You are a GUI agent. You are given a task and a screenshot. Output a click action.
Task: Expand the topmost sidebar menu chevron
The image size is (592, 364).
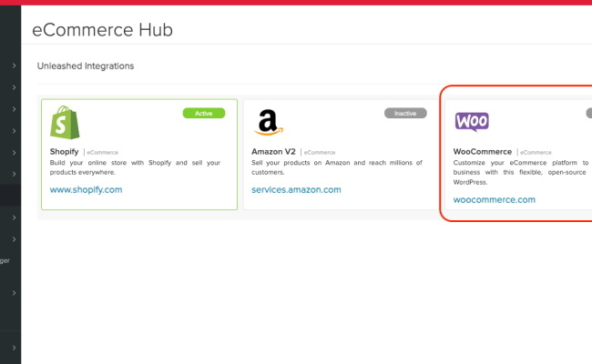[x=14, y=66]
